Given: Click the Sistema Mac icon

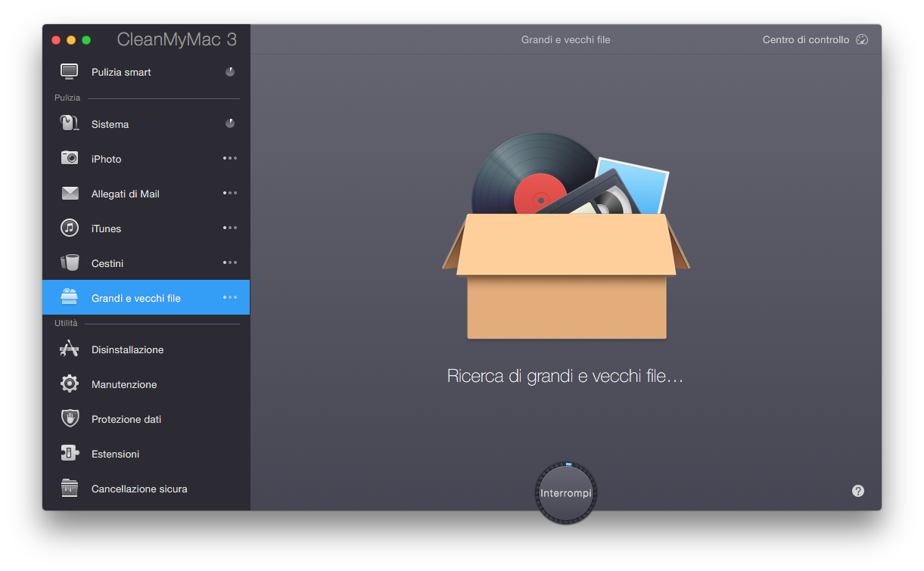Looking at the screenshot, I should point(70,123).
